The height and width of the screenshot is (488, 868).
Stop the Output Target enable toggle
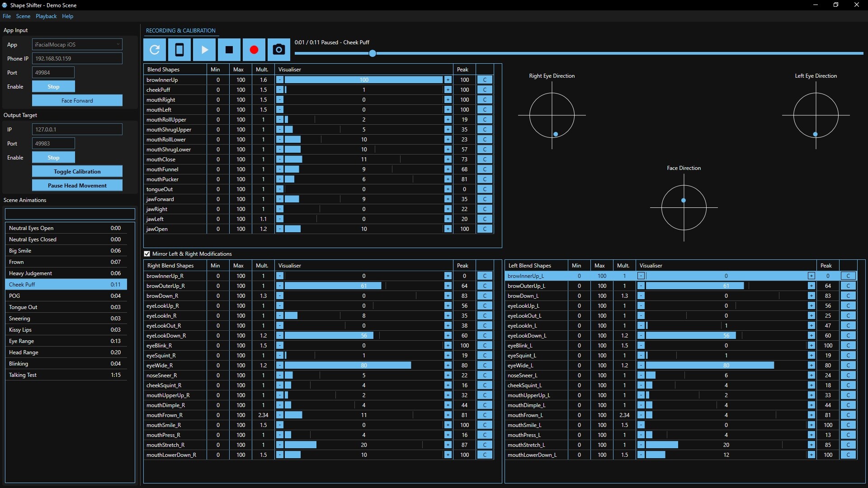(x=53, y=157)
